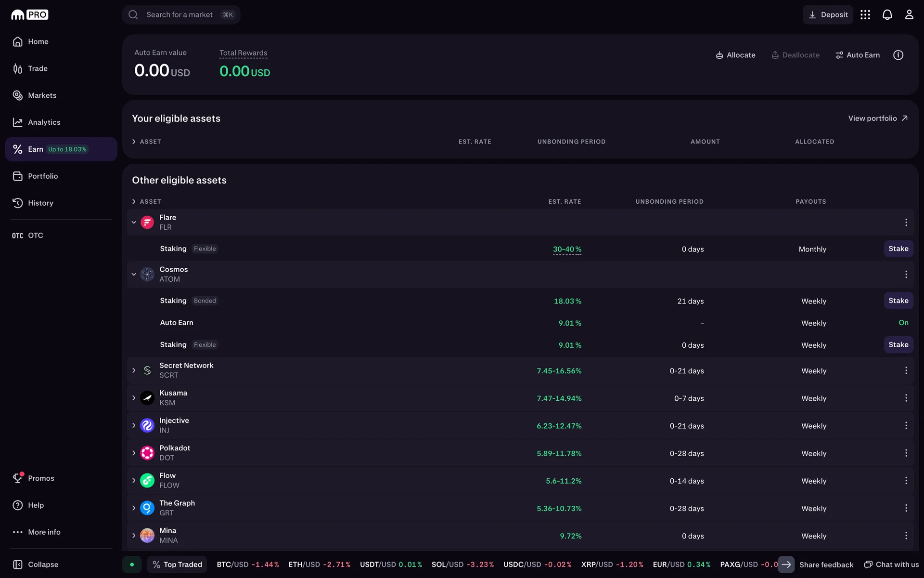
Task: Open more options for Flare row
Action: pyautogui.click(x=906, y=223)
